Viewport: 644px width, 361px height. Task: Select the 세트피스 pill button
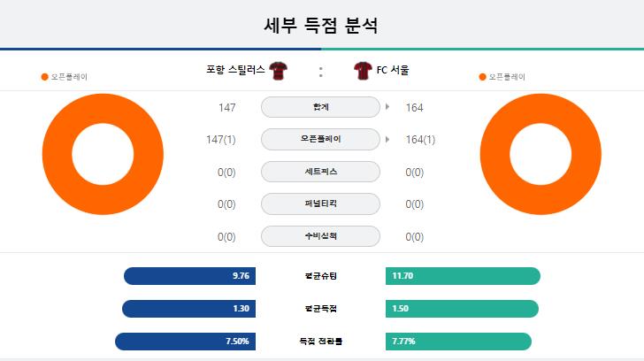click(320, 172)
